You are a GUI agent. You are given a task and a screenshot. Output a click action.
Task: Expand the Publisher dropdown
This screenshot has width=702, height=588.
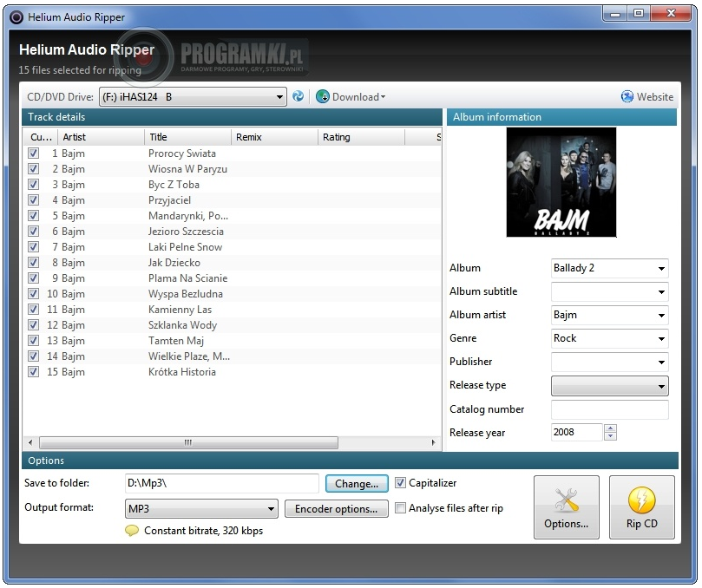(x=661, y=362)
